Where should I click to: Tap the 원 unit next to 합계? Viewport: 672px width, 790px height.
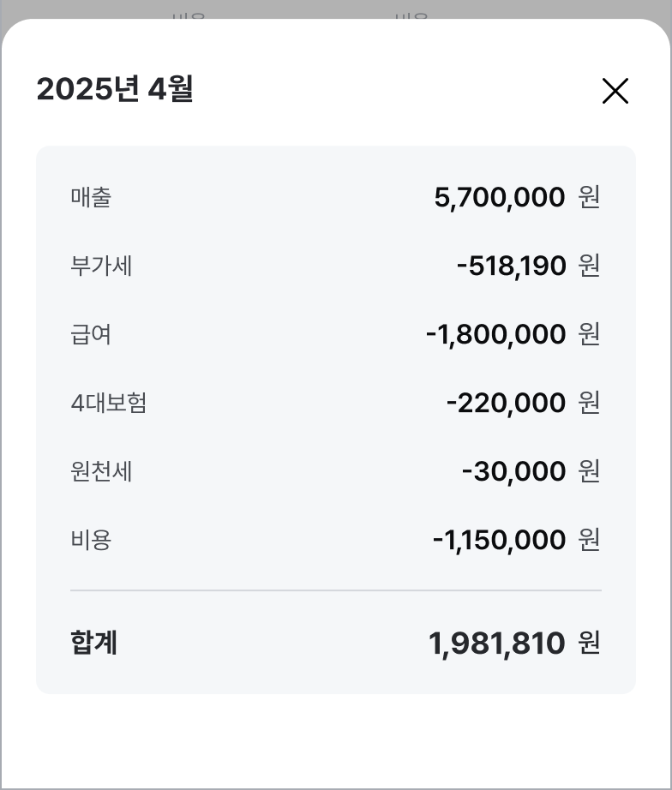click(589, 643)
